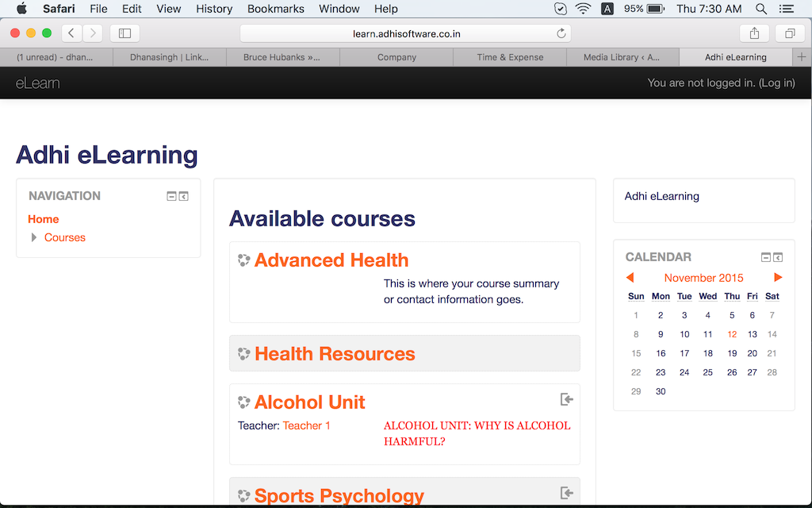Click self enrolment icon for Alcohol Unit
This screenshot has height=508, width=812.
point(566,399)
